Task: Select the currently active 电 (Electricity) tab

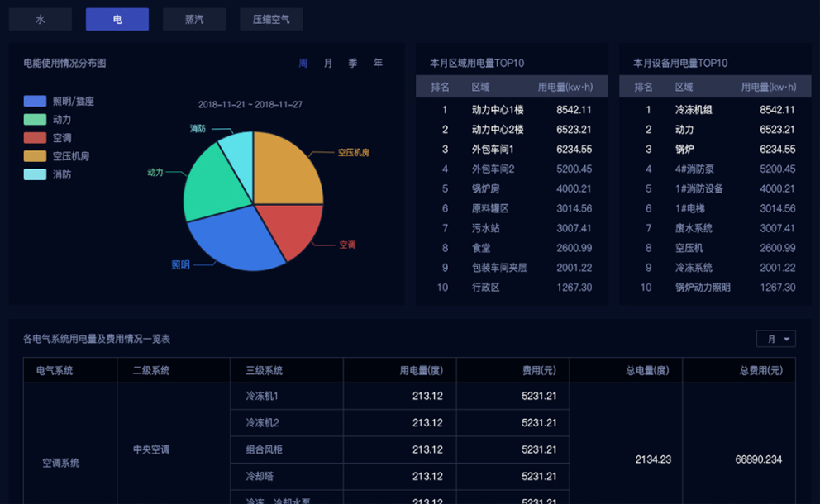Action: coord(117,19)
